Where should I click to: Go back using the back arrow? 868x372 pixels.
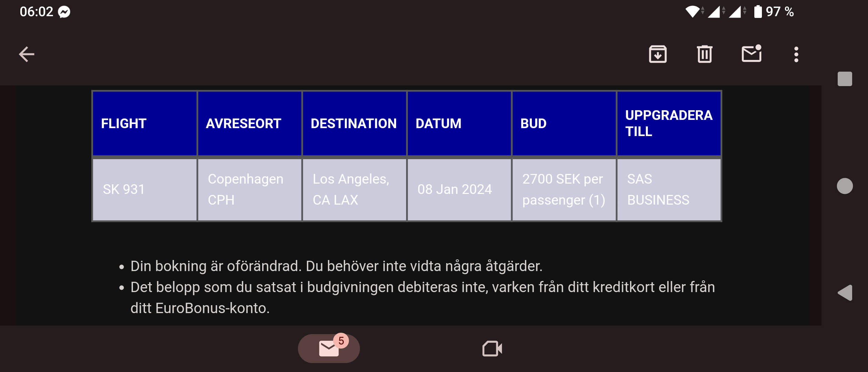tap(26, 54)
